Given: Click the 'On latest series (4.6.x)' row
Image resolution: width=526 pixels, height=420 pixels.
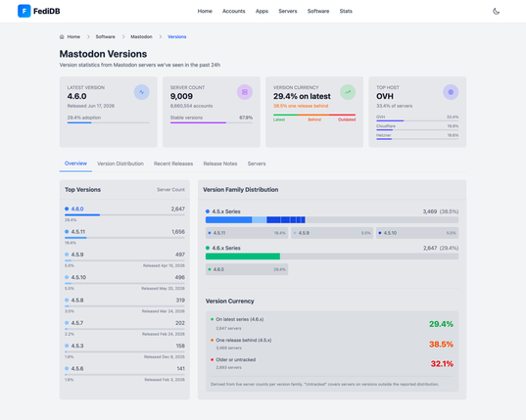Looking at the screenshot, I should tap(332, 324).
